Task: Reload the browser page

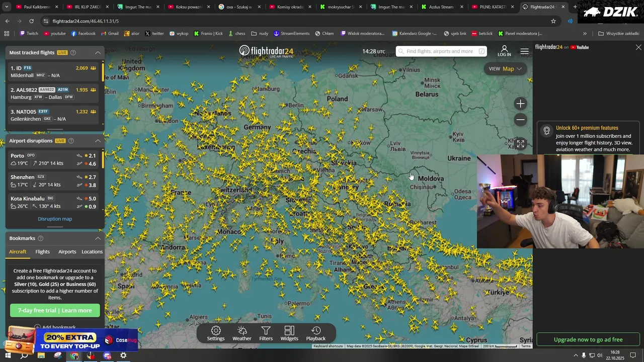Action: point(31,21)
